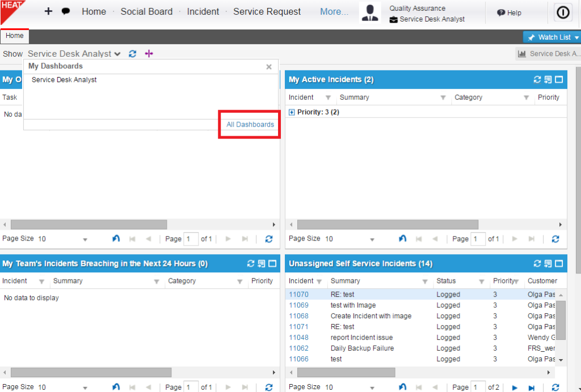Select Social Board in the top navigation
This screenshot has height=392, width=581.
coord(146,11)
